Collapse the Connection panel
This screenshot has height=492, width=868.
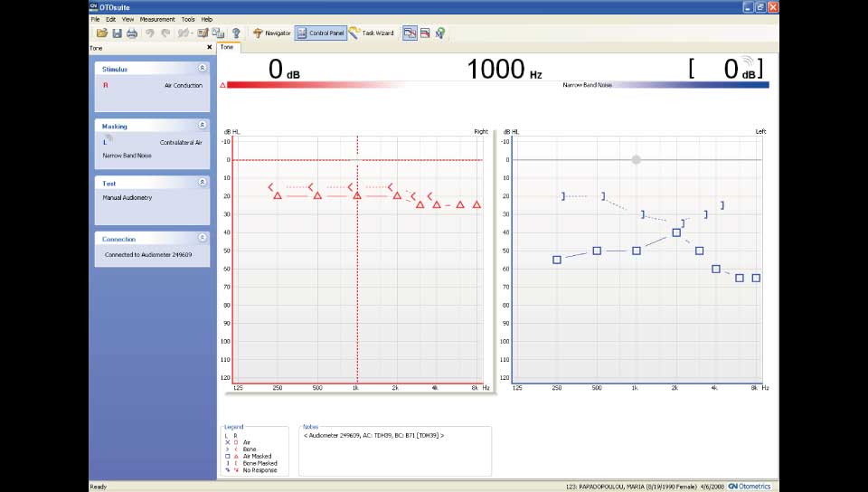coord(202,237)
